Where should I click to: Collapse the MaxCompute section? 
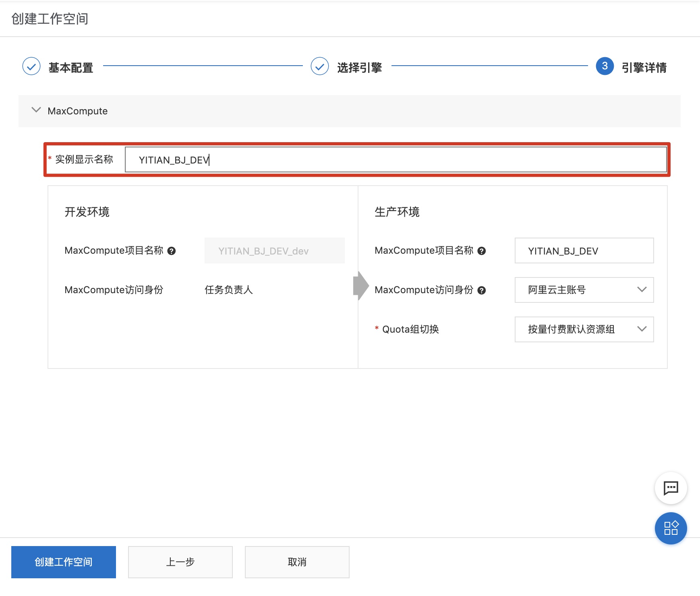pos(36,110)
